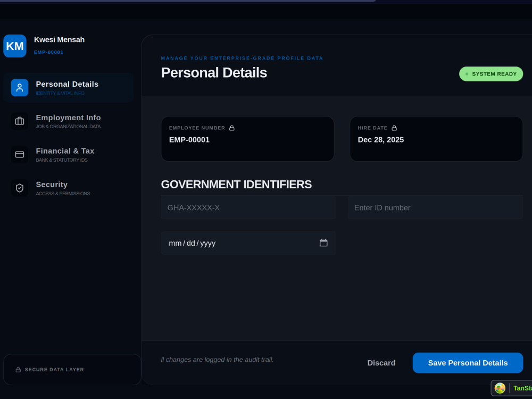Image resolution: width=532 pixels, height=399 pixels.
Task: Click EMP-00001 under the user name
Action: (48, 52)
